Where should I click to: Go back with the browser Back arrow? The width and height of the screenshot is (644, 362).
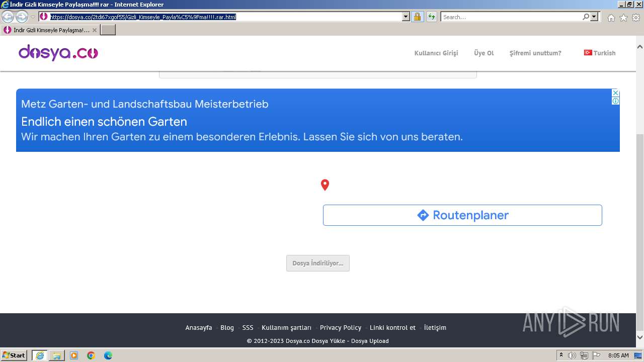[x=8, y=17]
